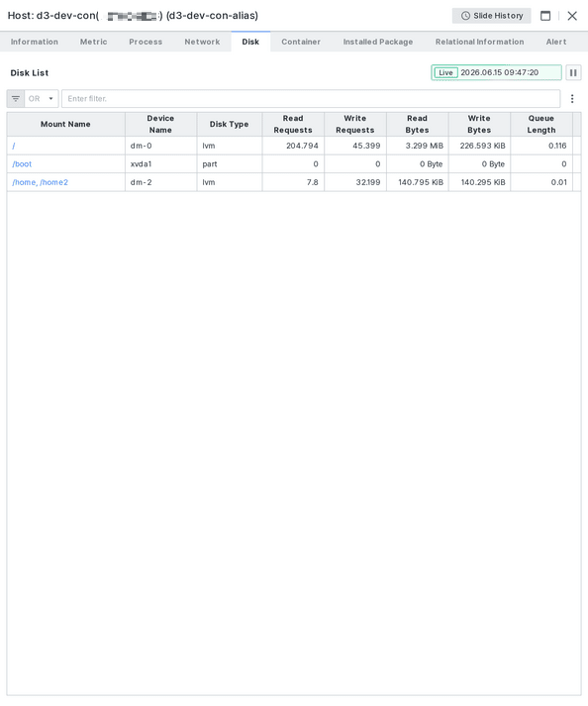The image size is (588, 706).
Task: Toggle the Live mode indicator
Action: click(x=445, y=72)
